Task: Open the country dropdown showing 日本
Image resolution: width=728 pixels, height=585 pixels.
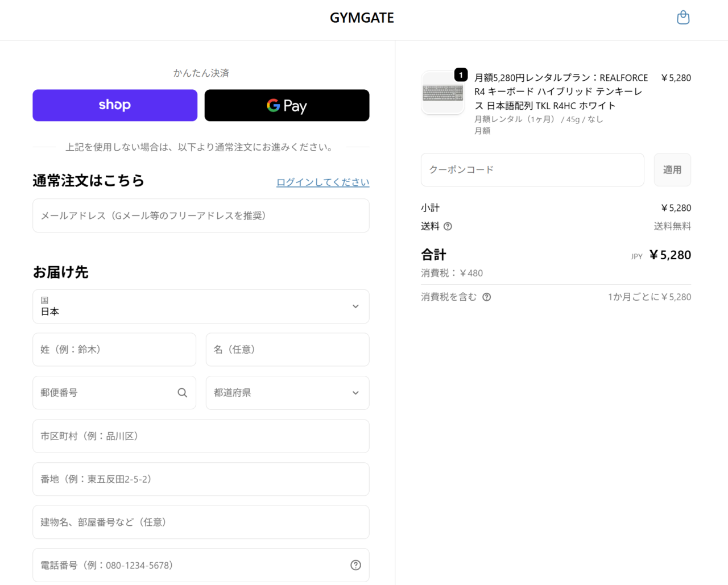Action: coord(201,306)
